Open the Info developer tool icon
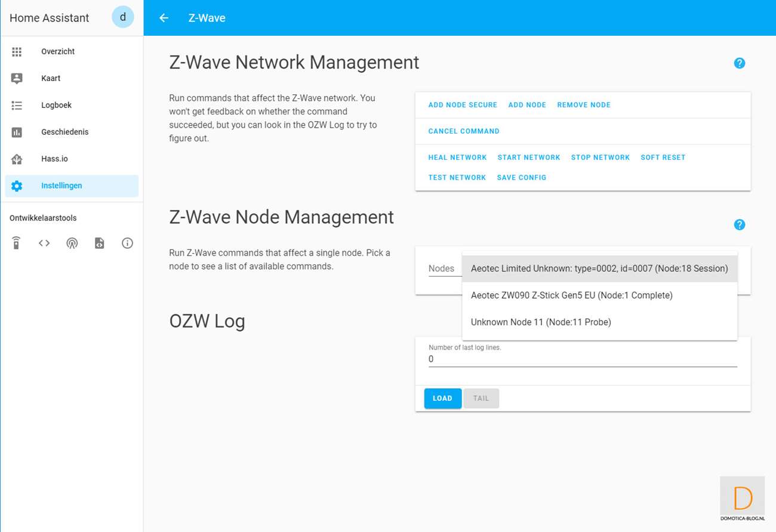This screenshot has width=776, height=532. click(x=127, y=243)
